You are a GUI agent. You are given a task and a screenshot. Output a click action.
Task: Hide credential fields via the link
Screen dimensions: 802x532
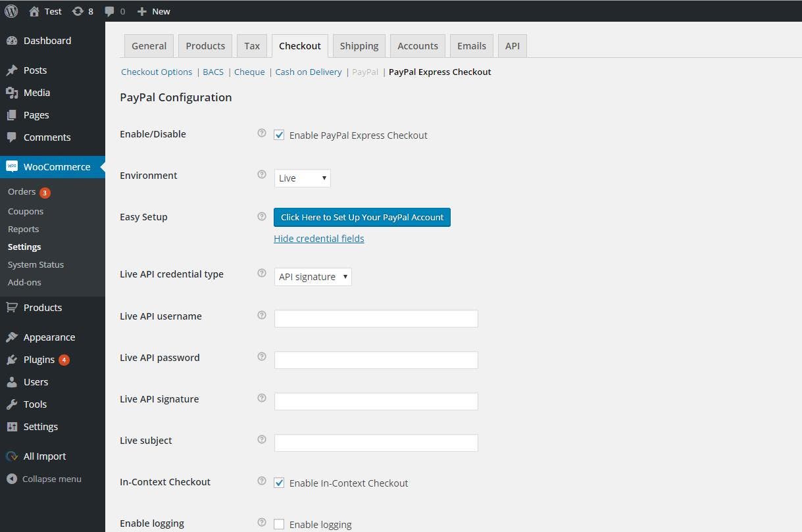[318, 238]
